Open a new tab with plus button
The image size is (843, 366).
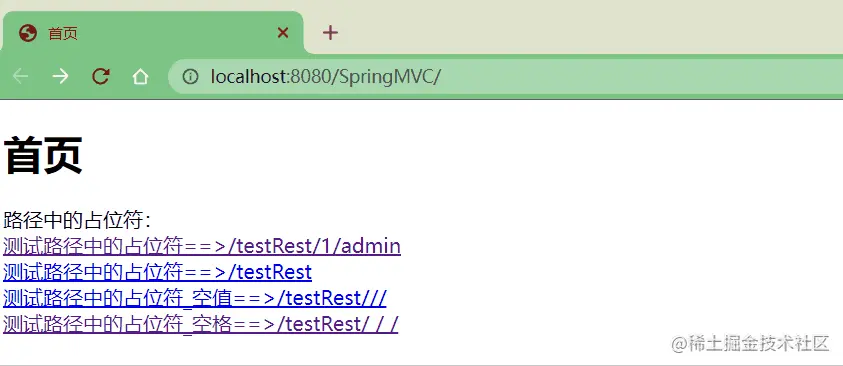pyautogui.click(x=330, y=33)
